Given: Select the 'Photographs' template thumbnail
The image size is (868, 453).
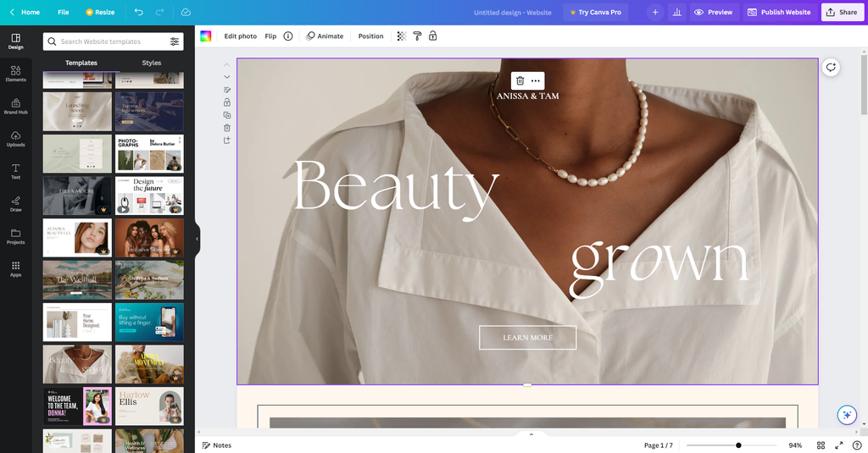Looking at the screenshot, I should [x=149, y=154].
